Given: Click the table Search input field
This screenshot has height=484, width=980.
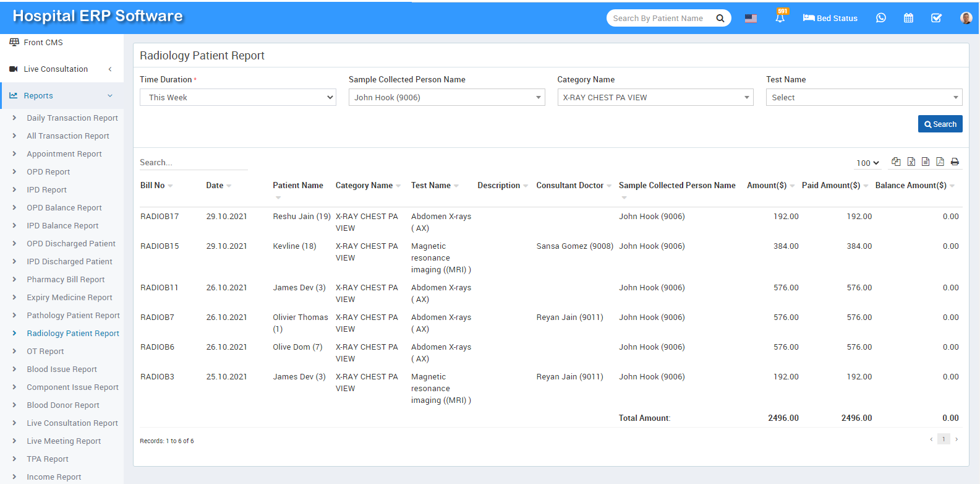Looking at the screenshot, I should pyautogui.click(x=194, y=162).
